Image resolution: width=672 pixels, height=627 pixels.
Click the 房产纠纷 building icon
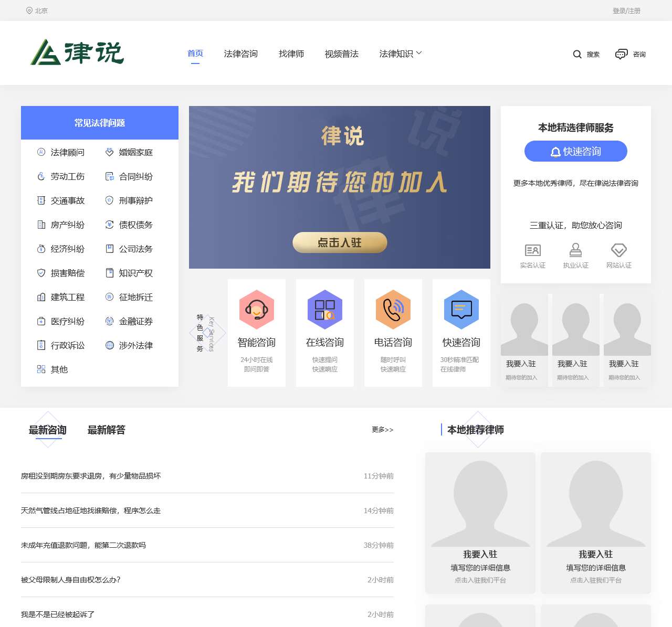(41, 225)
